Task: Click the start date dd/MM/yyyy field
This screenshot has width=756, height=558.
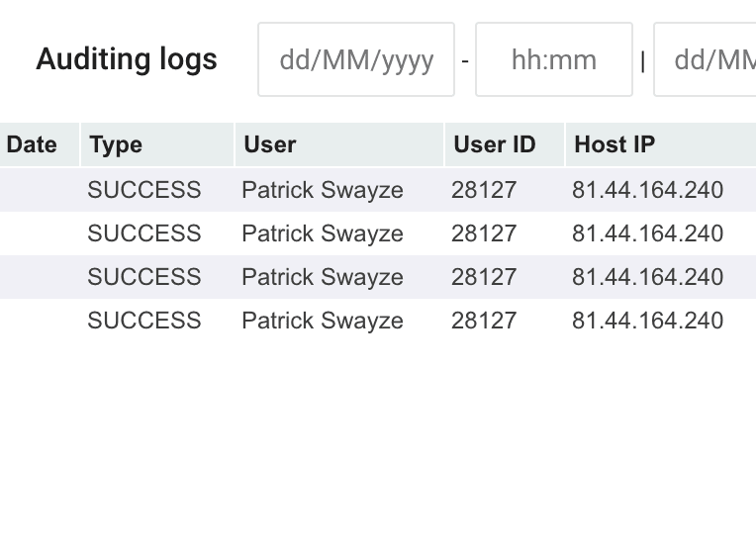Action: click(356, 60)
